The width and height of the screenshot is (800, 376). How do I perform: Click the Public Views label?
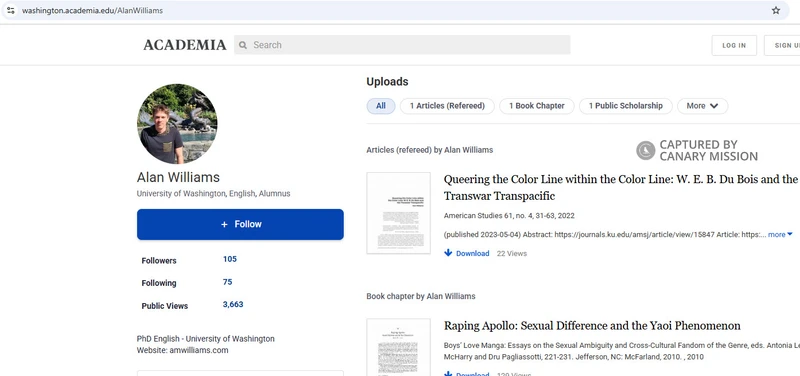[165, 306]
